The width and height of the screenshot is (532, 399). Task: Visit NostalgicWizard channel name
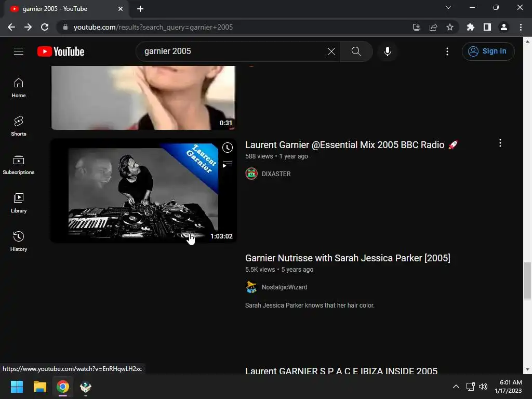click(284, 287)
